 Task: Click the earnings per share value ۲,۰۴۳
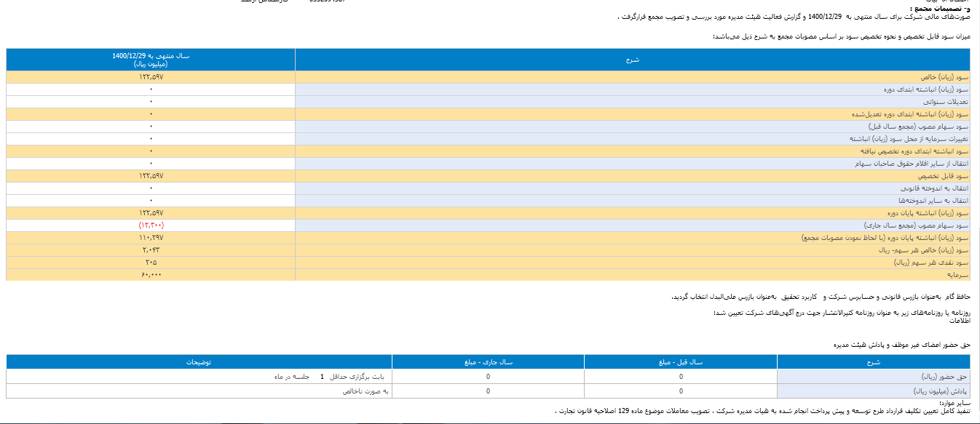pyautogui.click(x=151, y=250)
